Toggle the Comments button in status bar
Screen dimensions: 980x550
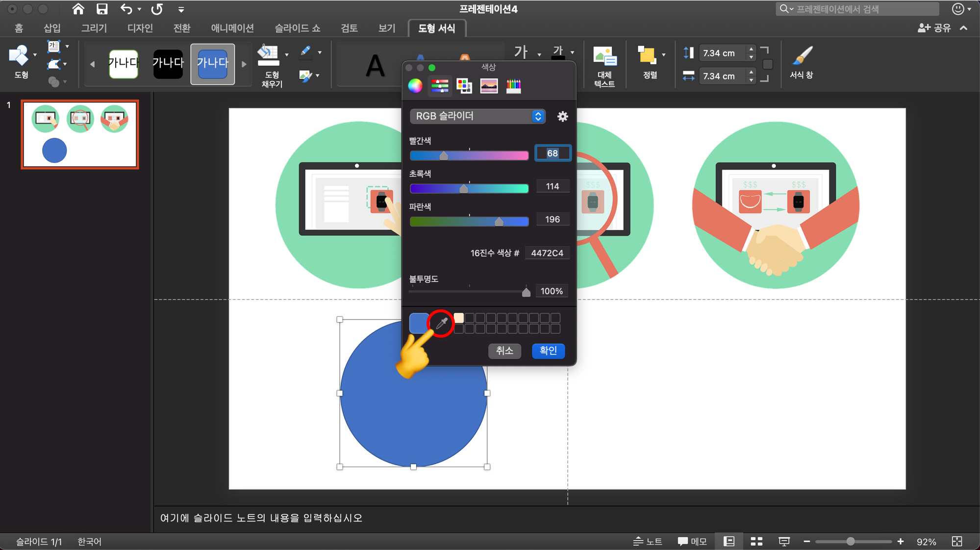(x=692, y=541)
